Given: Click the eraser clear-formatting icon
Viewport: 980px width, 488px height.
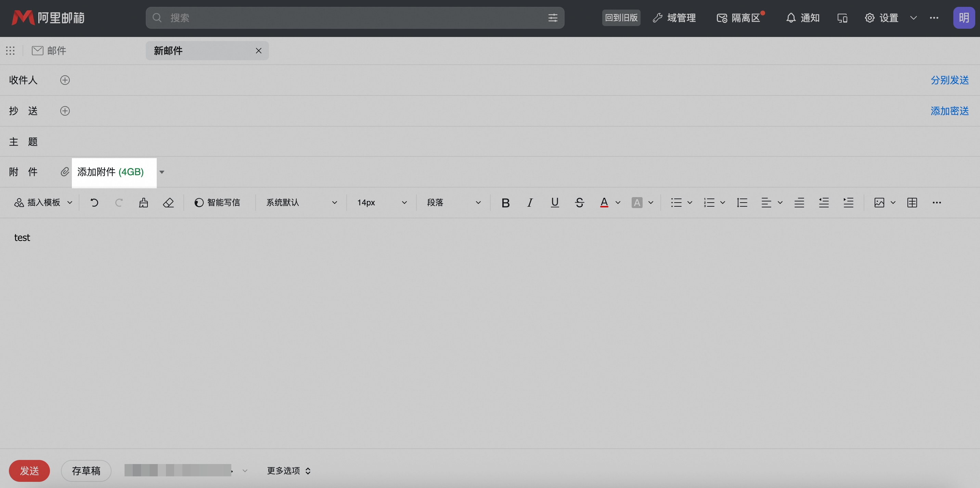Looking at the screenshot, I should (168, 203).
